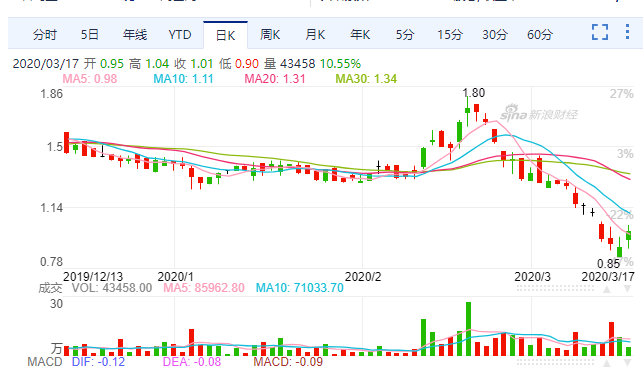Image resolution: width=644 pixels, height=369 pixels.
Task: Click the 成交 volume panel label
Action: [50, 288]
